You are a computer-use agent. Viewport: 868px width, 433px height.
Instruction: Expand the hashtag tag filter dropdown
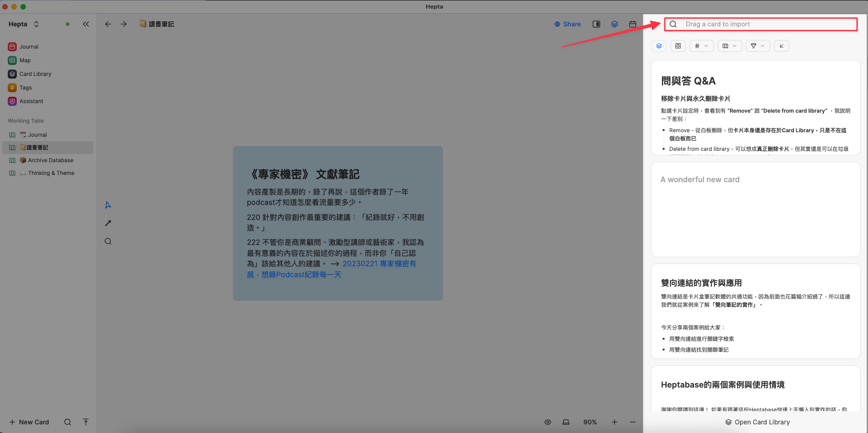(x=701, y=46)
